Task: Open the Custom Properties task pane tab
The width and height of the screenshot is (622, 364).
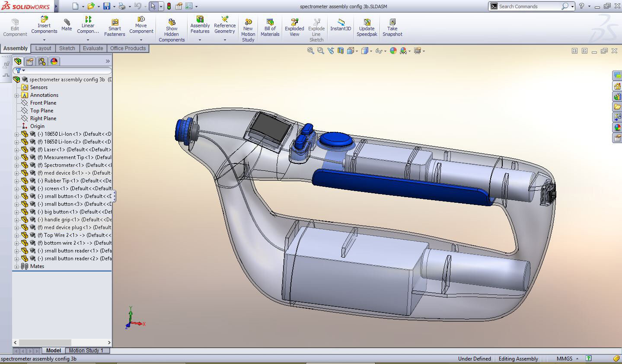Action: [617, 138]
